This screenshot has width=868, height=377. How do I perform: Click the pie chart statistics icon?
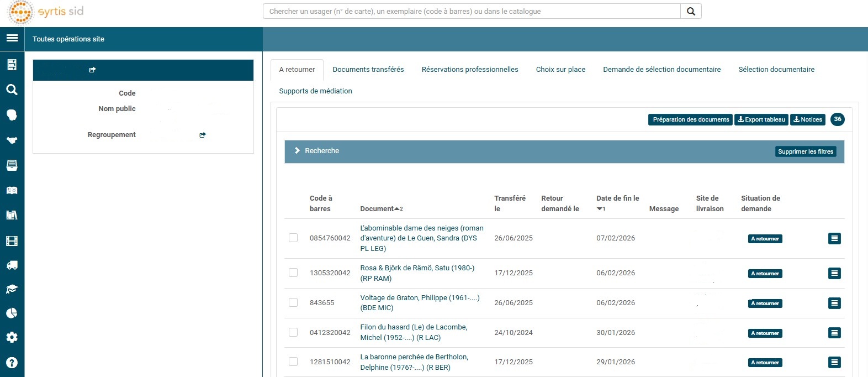coord(12,313)
